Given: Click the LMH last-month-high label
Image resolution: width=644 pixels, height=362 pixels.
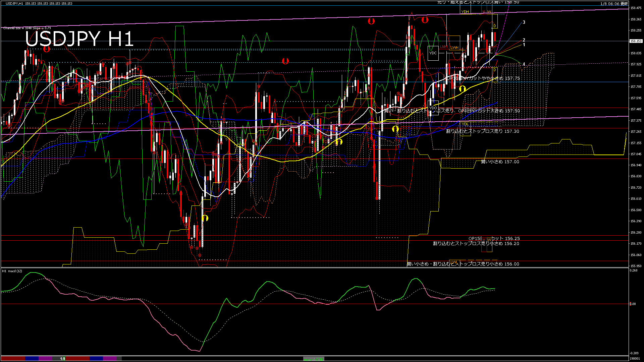Looking at the screenshot, I should coord(444,47).
